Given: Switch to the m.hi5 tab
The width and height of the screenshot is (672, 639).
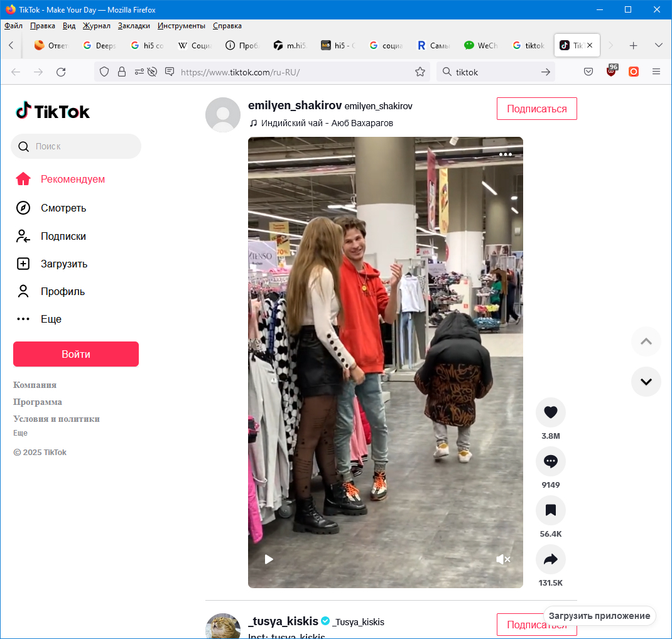Looking at the screenshot, I should point(291,45).
